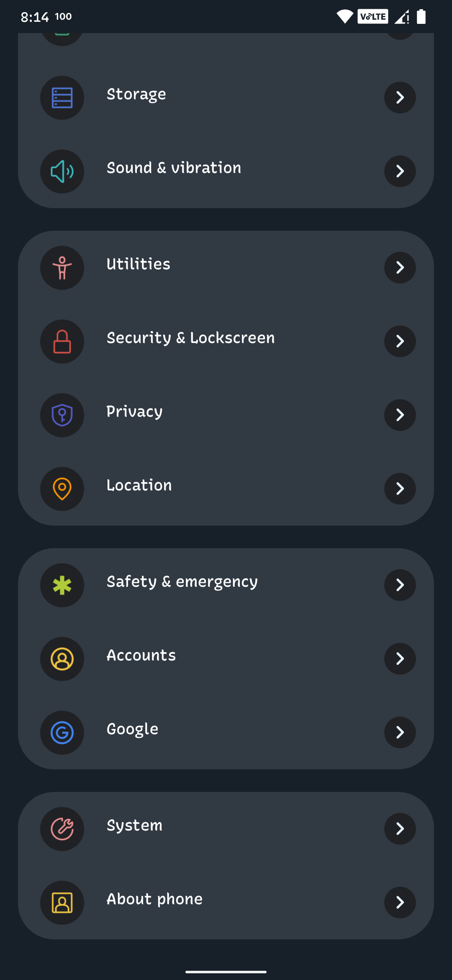
Task: Expand Storage using its chevron arrow
Action: tap(400, 98)
